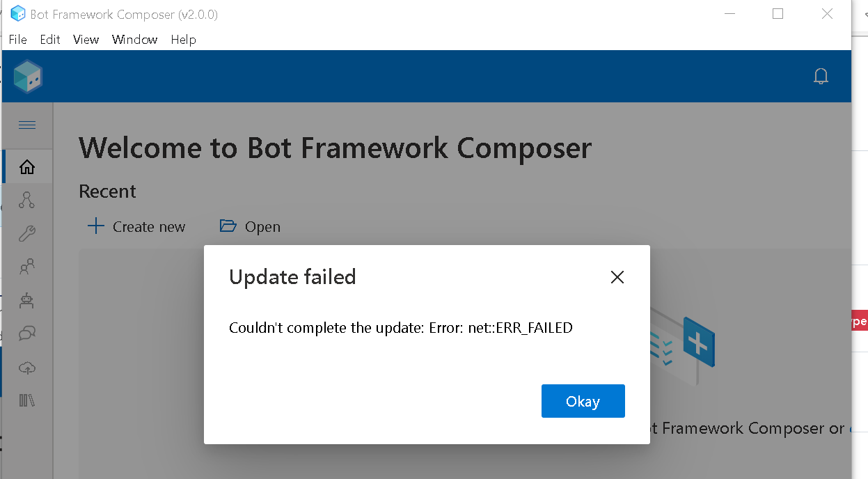The width and height of the screenshot is (868, 479).
Task: Open the Home page via house icon
Action: coord(26,166)
